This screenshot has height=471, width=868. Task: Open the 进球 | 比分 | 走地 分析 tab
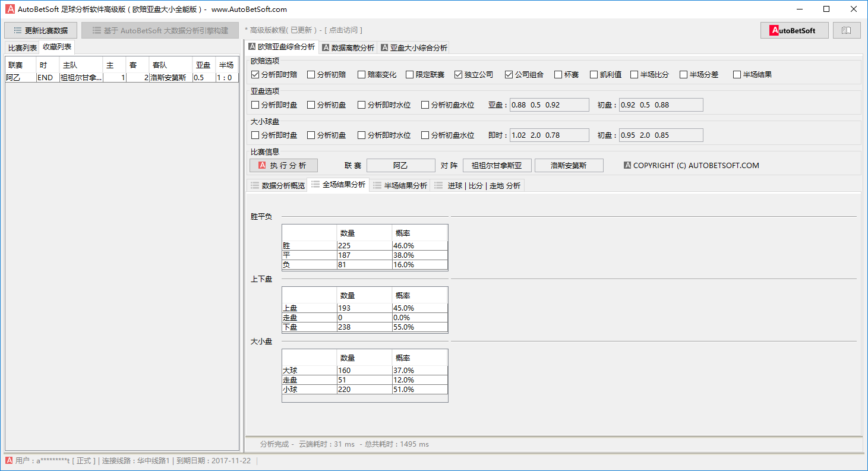[x=478, y=185]
